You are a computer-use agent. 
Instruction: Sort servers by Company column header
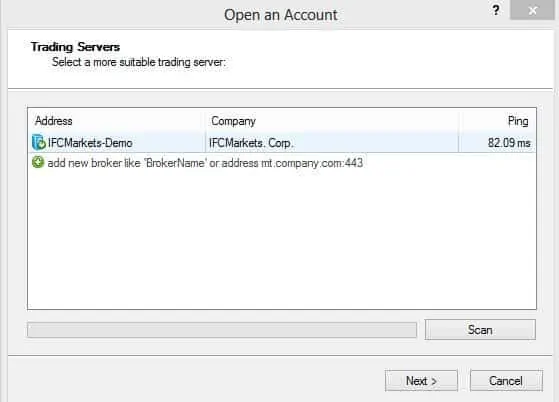pyautogui.click(x=332, y=121)
